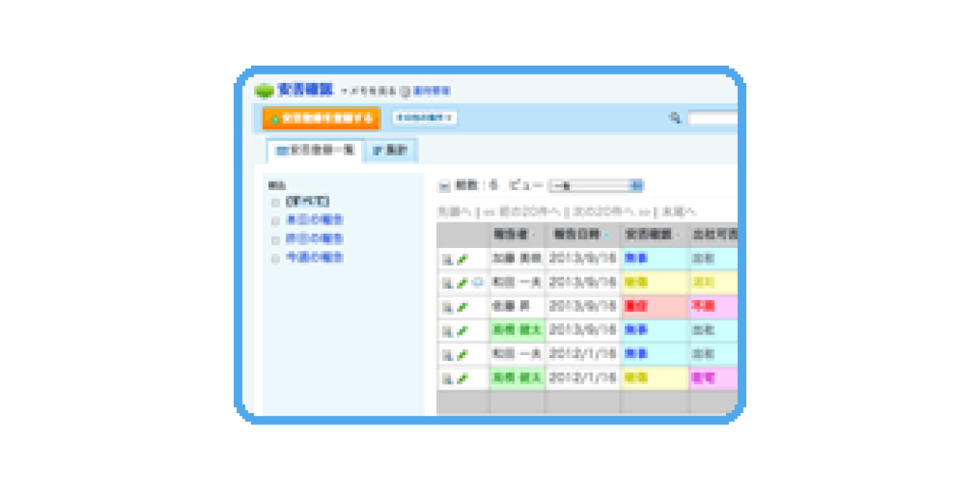Expand the その他の操作 menu
Screen dimensions: 980x490
point(424,118)
